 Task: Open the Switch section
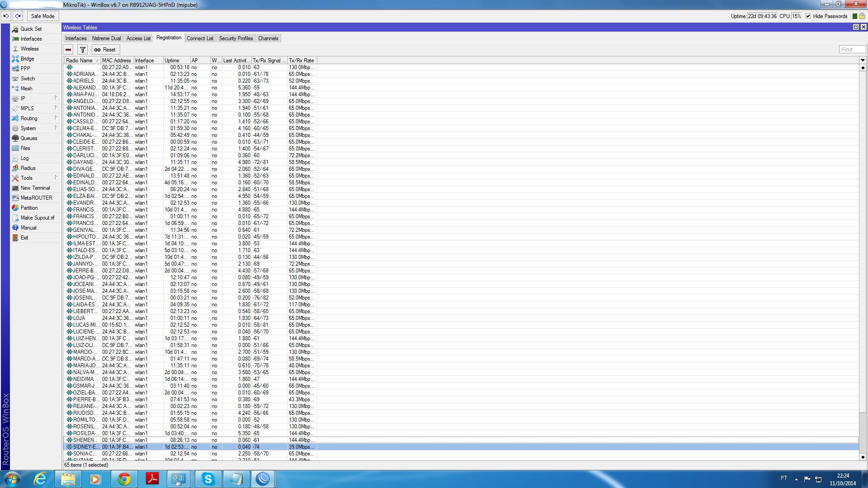click(28, 79)
